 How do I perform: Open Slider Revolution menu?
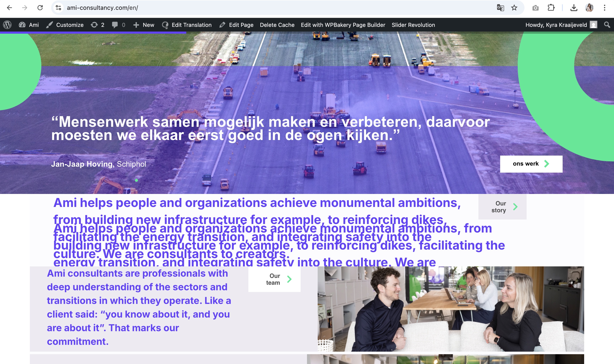click(x=413, y=25)
